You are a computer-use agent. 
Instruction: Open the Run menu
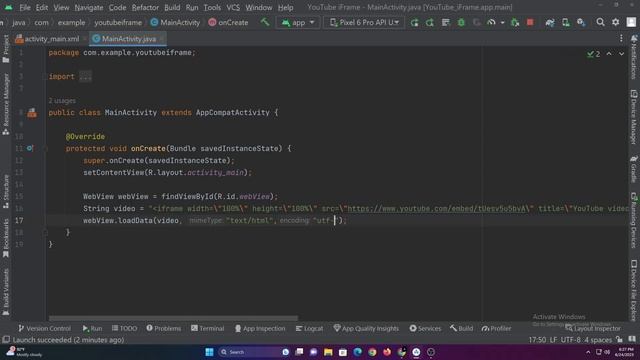191,7
